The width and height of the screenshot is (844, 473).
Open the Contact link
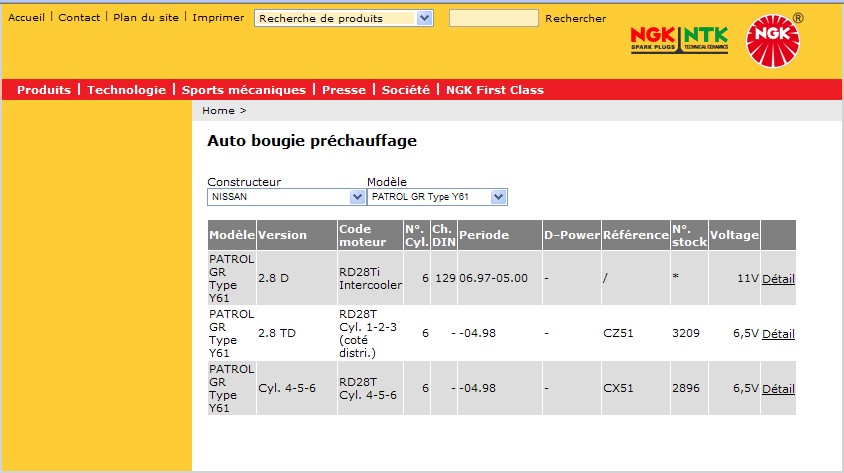79,17
